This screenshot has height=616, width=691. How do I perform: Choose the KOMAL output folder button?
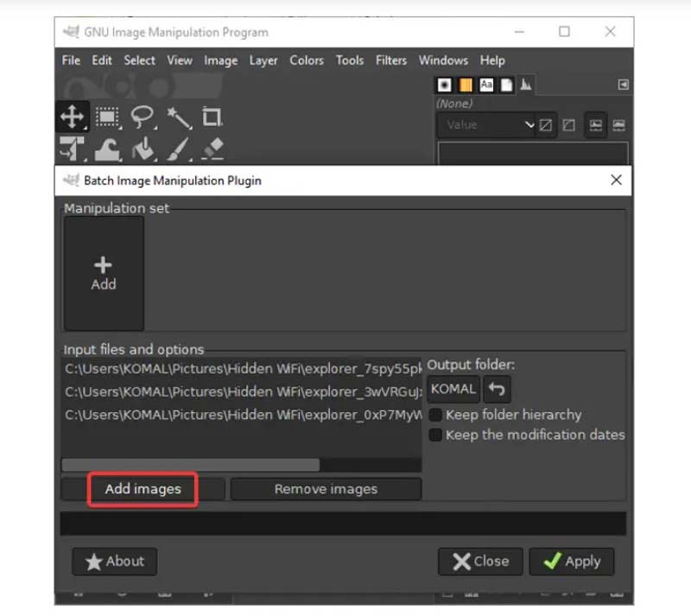click(x=453, y=390)
